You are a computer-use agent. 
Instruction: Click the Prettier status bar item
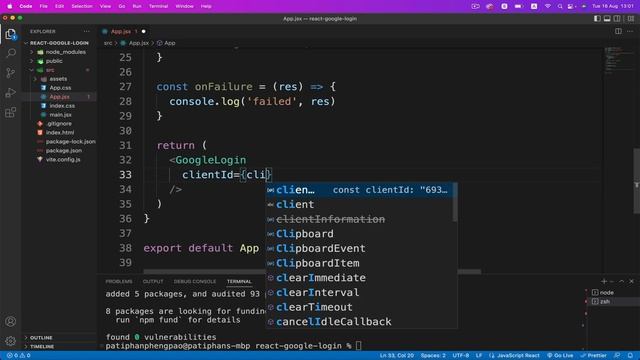click(x=593, y=356)
